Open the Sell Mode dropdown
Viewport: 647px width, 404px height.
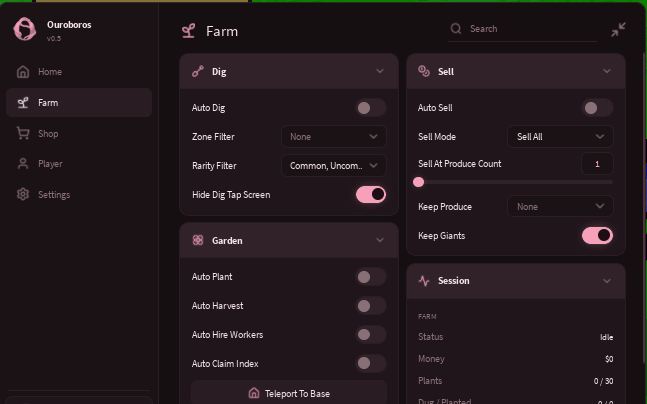click(560, 137)
